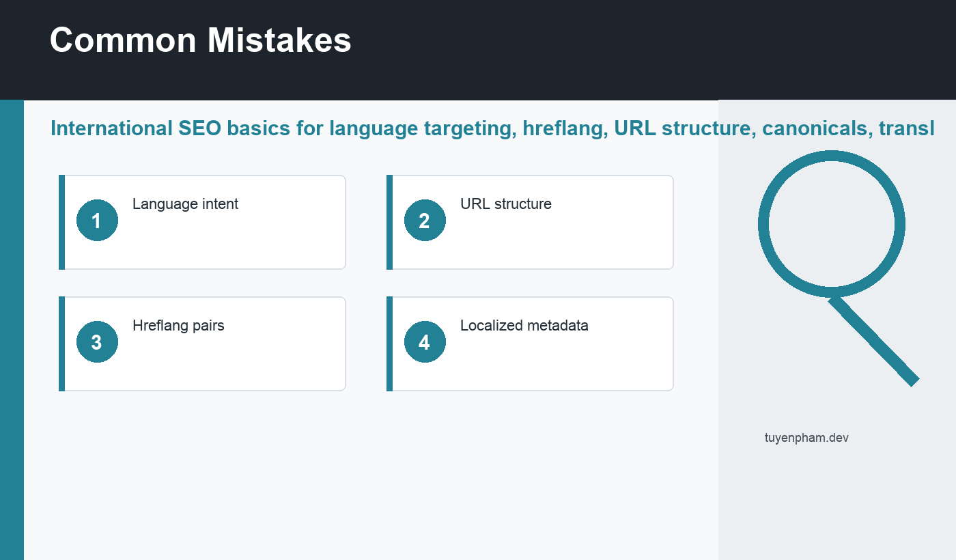This screenshot has height=560, width=956.
Task: Open the URL structure card
Action: pyautogui.click(x=530, y=222)
